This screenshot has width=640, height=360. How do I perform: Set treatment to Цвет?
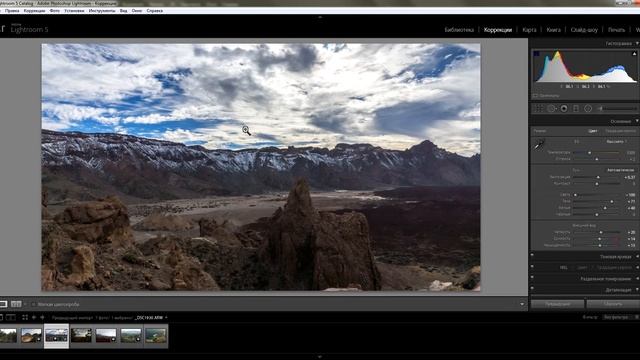click(593, 131)
